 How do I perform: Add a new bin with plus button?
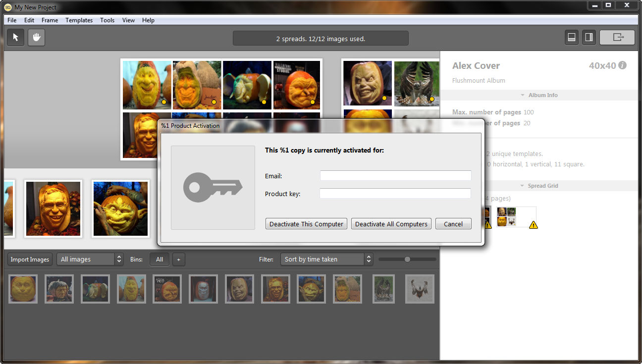pos(179,259)
